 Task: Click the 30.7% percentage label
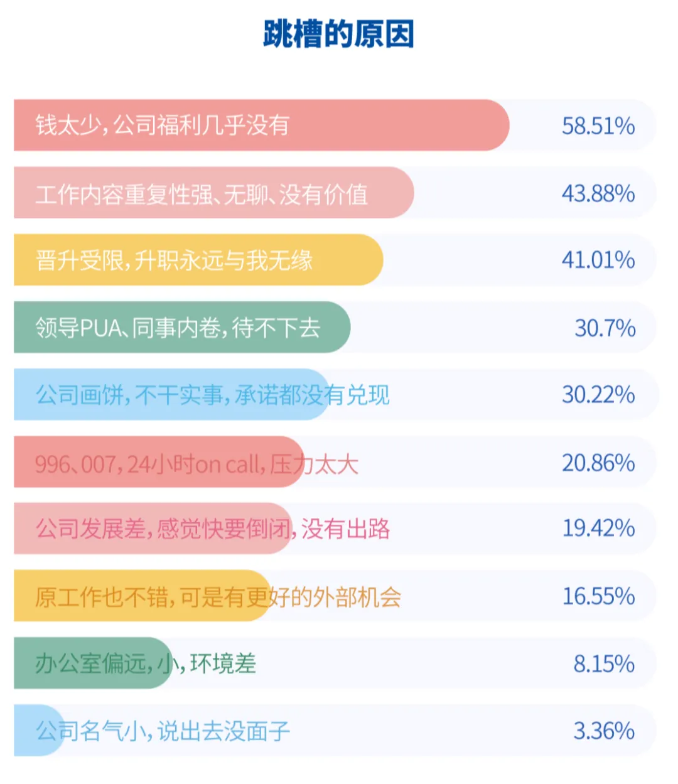[605, 328]
